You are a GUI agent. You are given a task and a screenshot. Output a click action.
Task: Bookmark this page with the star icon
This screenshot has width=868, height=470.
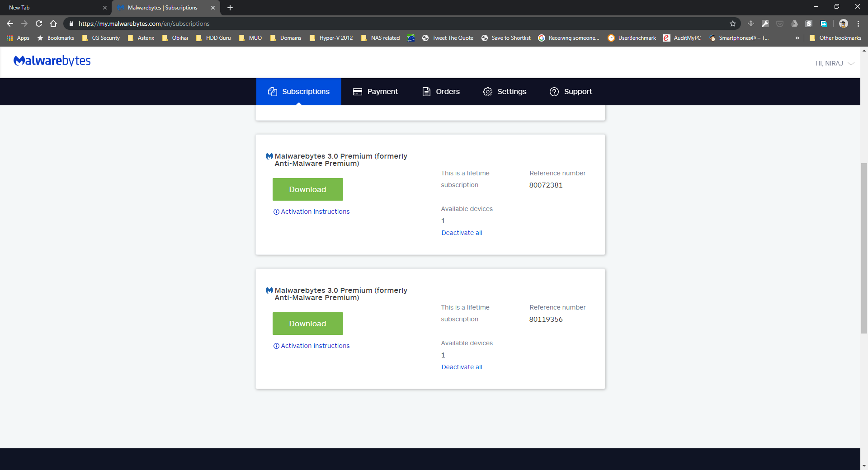[x=733, y=23]
